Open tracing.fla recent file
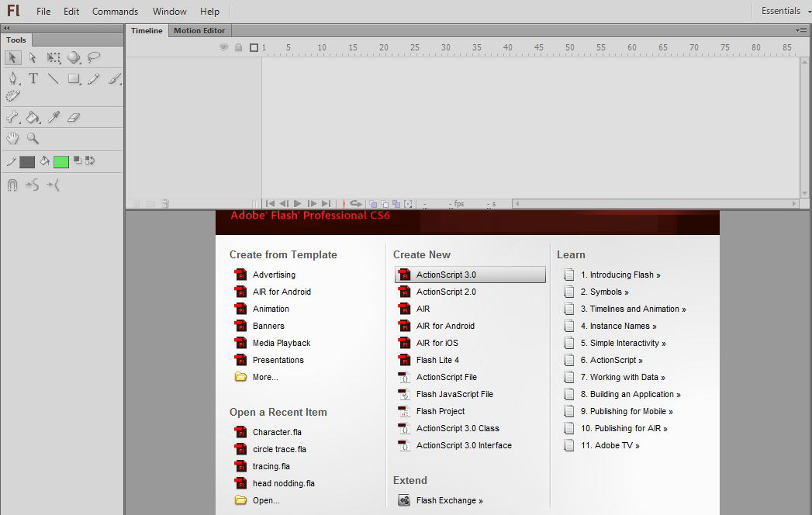 [271, 466]
